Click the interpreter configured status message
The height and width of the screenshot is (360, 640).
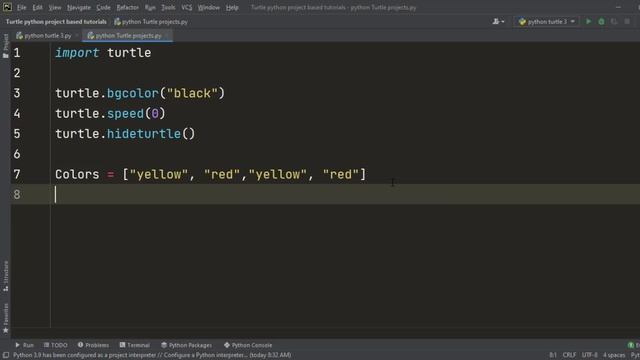[x=152, y=355]
